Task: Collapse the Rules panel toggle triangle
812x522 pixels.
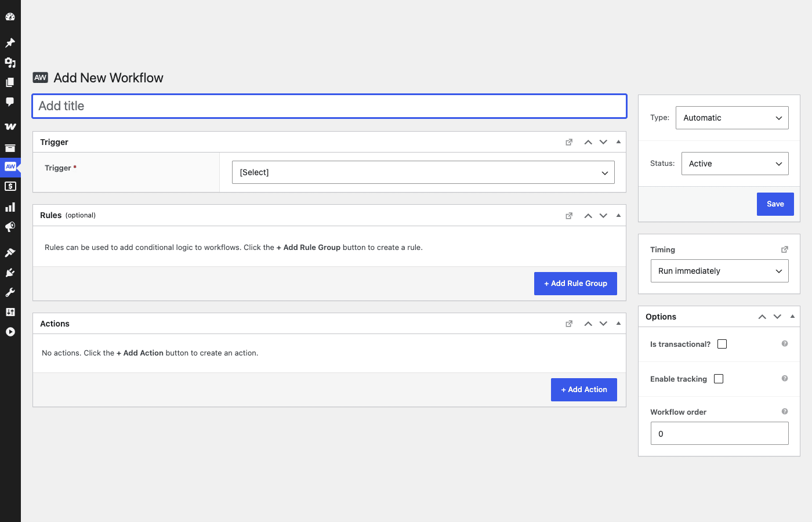Action: (618, 215)
